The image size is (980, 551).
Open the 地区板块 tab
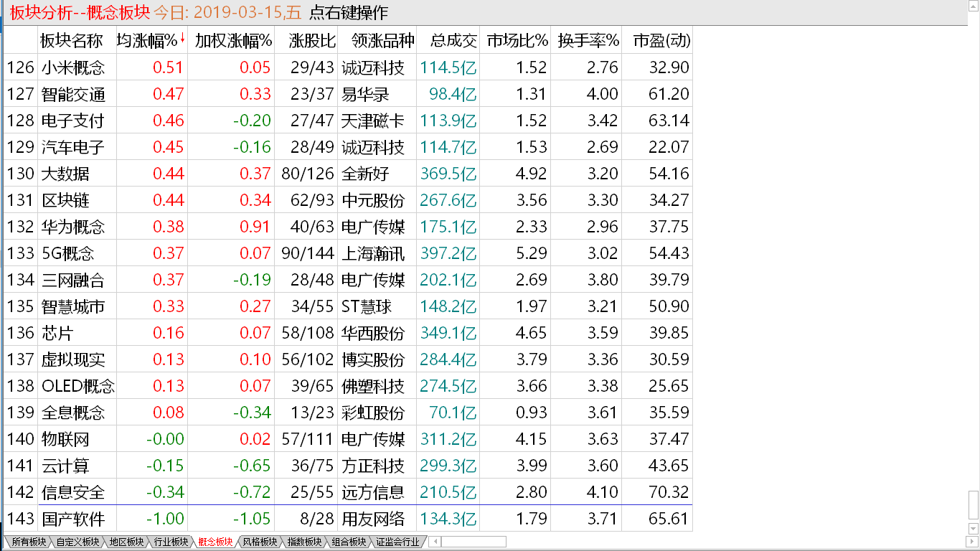click(x=126, y=542)
